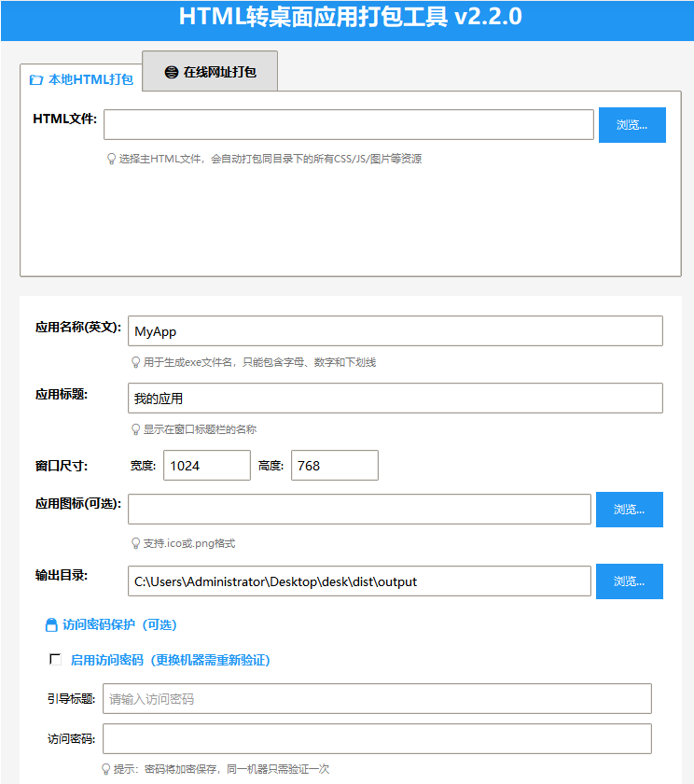The width and height of the screenshot is (694, 784).
Task: Browse for an application icon file
Action: click(x=629, y=510)
